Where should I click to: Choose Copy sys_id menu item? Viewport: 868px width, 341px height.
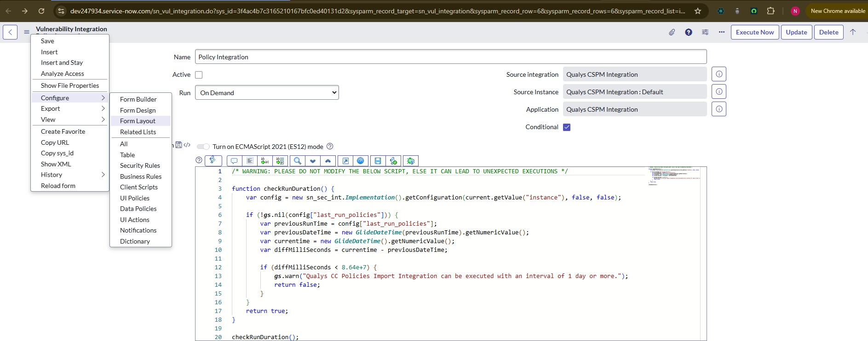click(70, 153)
